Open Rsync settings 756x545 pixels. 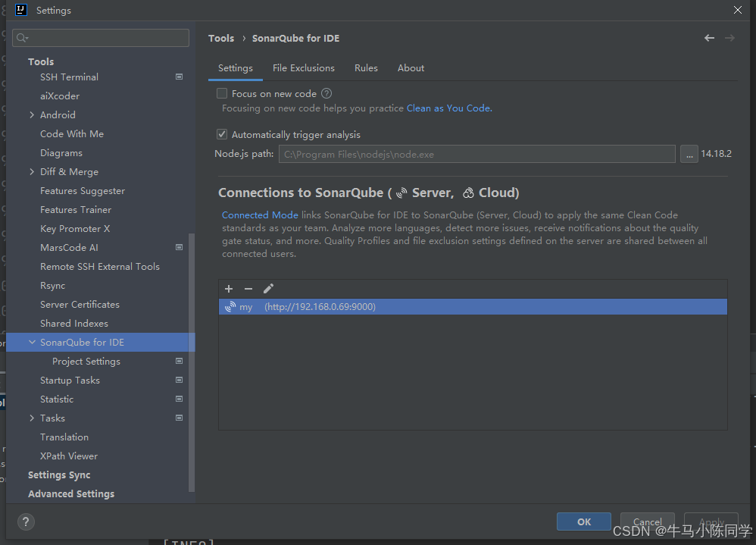[x=52, y=286]
